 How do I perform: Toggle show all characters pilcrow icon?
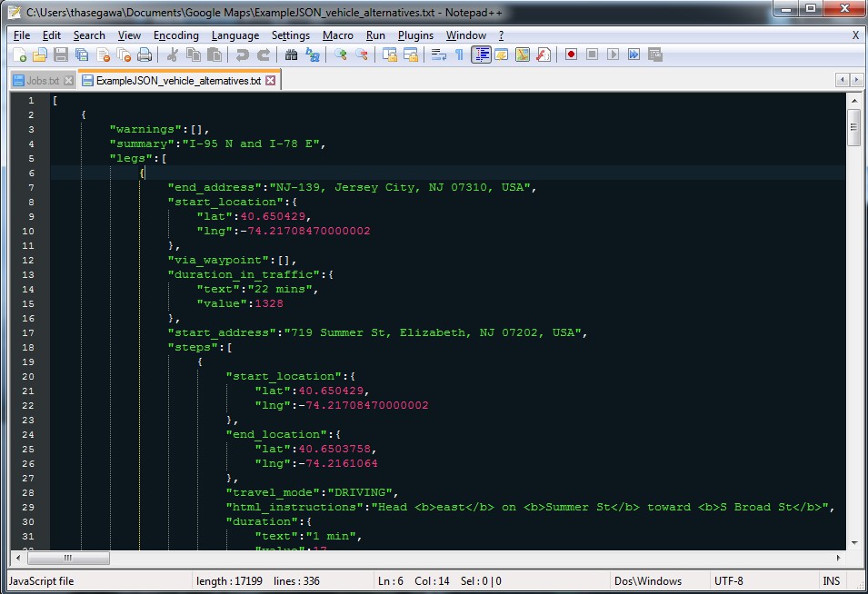[459, 54]
